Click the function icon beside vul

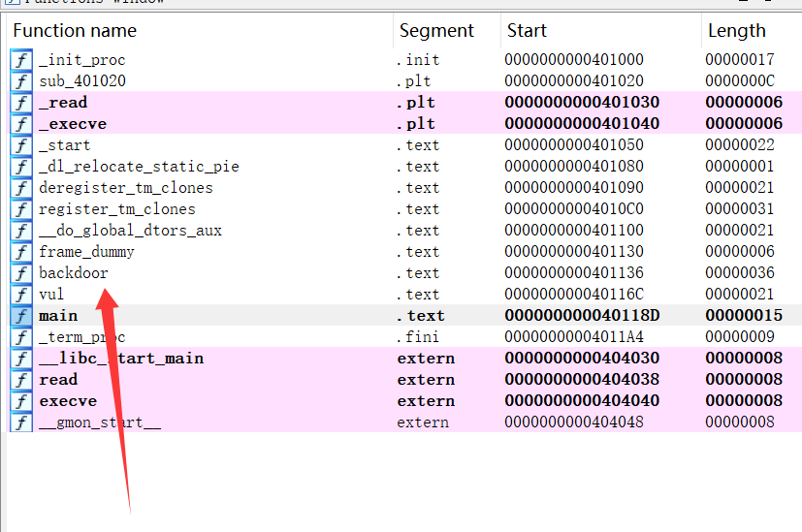click(20, 295)
